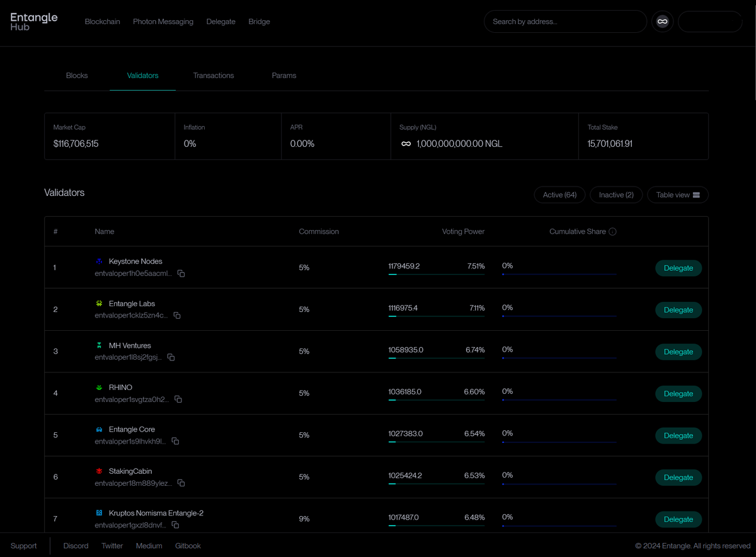Click RHINO voting power bar
Viewport: 756px width, 557px height.
tap(437, 400)
